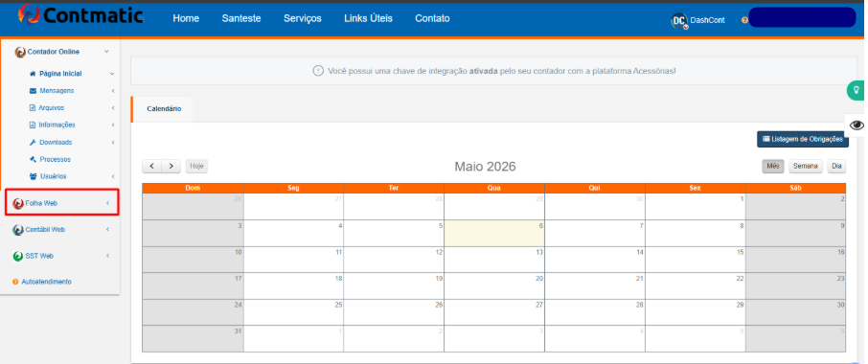Screen dimensions: 868x364
Task: Select the highlighted day 6 cell
Action: click(494, 234)
